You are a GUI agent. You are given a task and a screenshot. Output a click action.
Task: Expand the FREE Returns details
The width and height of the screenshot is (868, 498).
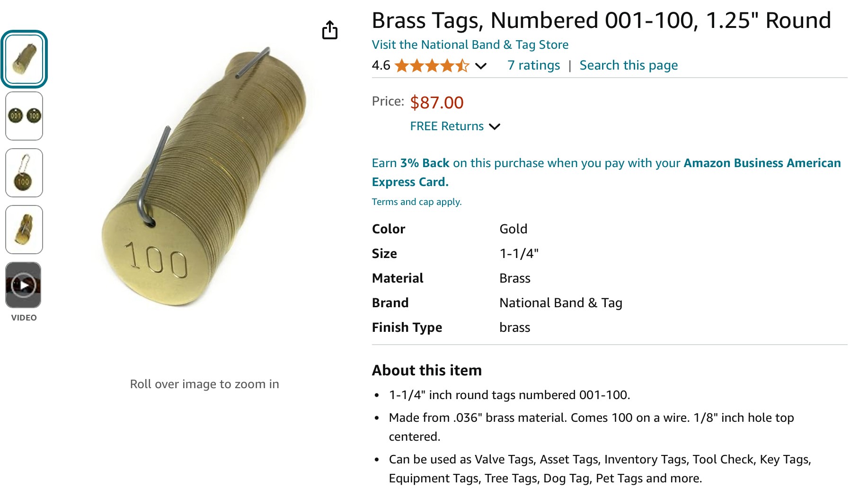pyautogui.click(x=495, y=126)
